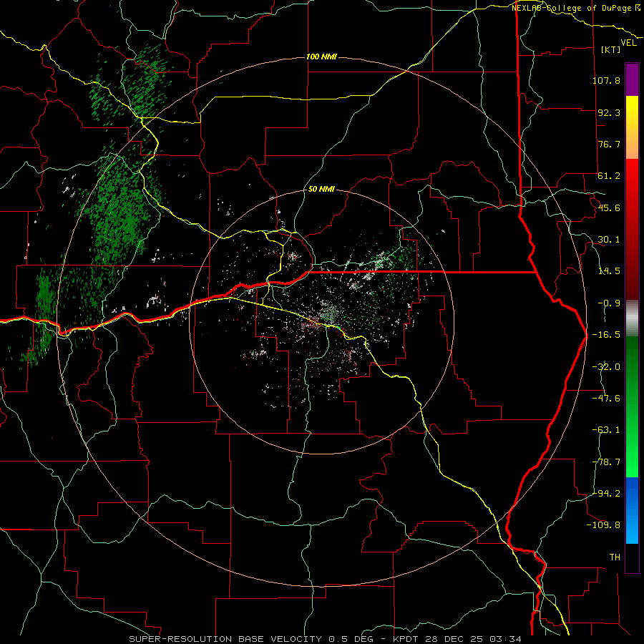
Task: Click the 107.8 velocity scale value
Action: pyautogui.click(x=606, y=80)
